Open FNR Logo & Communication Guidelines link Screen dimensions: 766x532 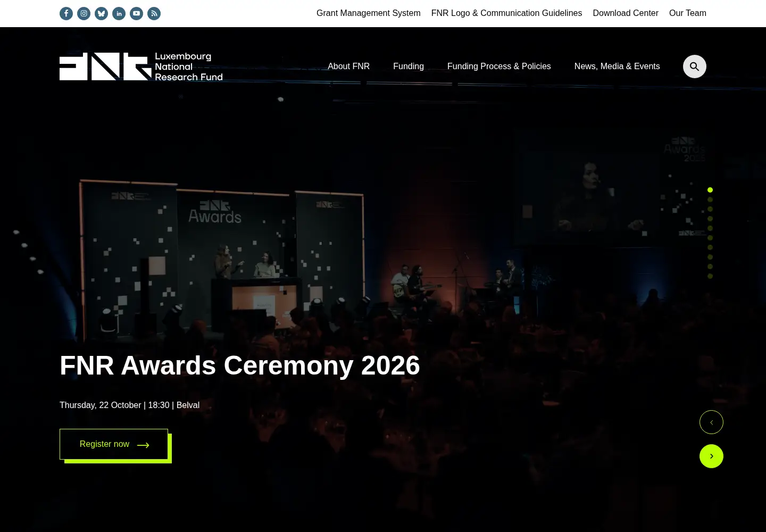point(506,13)
